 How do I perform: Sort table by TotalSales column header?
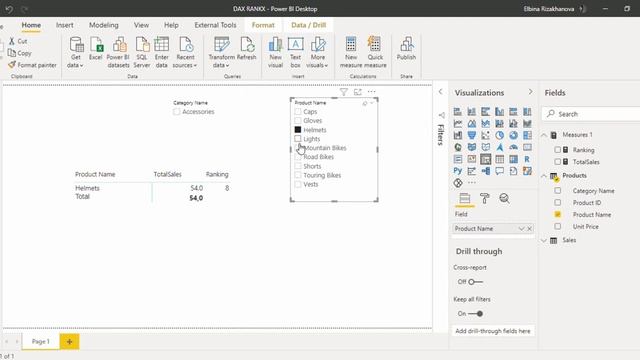click(167, 174)
